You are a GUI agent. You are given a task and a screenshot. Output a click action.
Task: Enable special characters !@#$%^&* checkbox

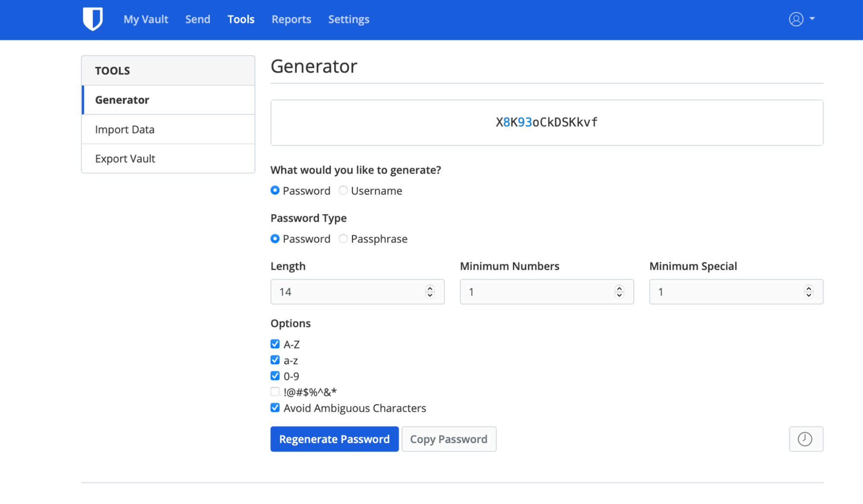click(x=275, y=392)
